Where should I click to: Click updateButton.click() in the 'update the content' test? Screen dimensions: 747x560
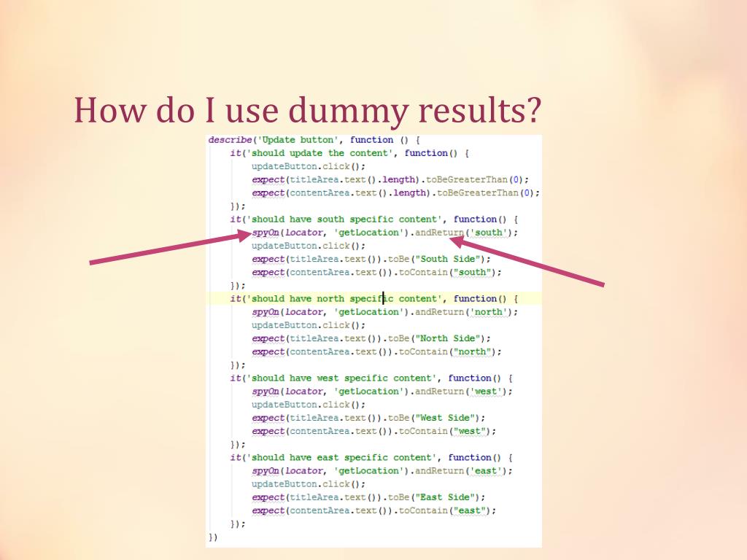pos(309,167)
